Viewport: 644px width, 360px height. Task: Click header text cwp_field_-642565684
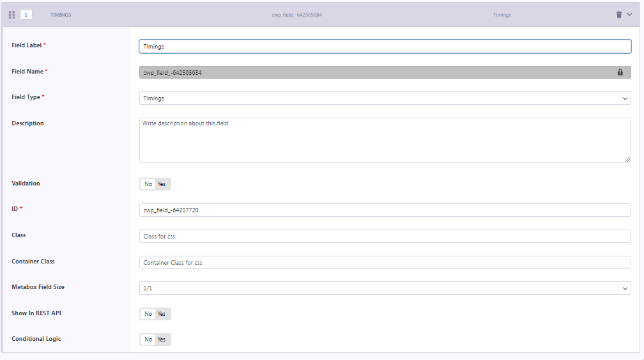tap(296, 15)
